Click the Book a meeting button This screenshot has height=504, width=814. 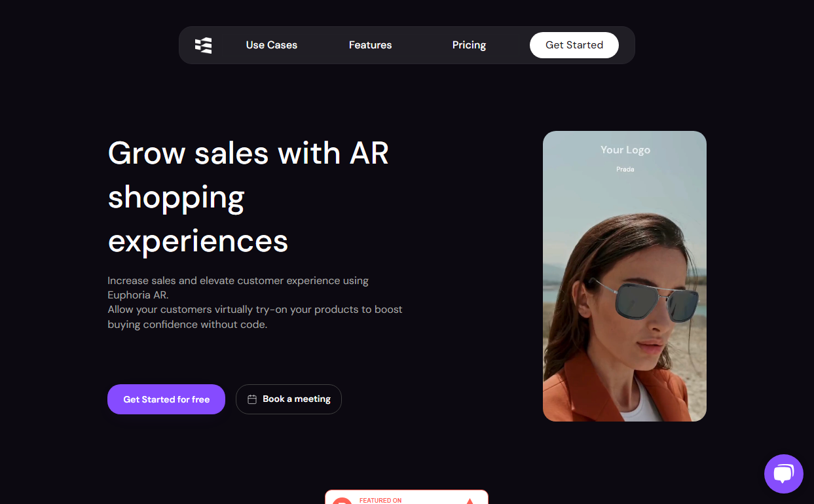[x=288, y=399]
